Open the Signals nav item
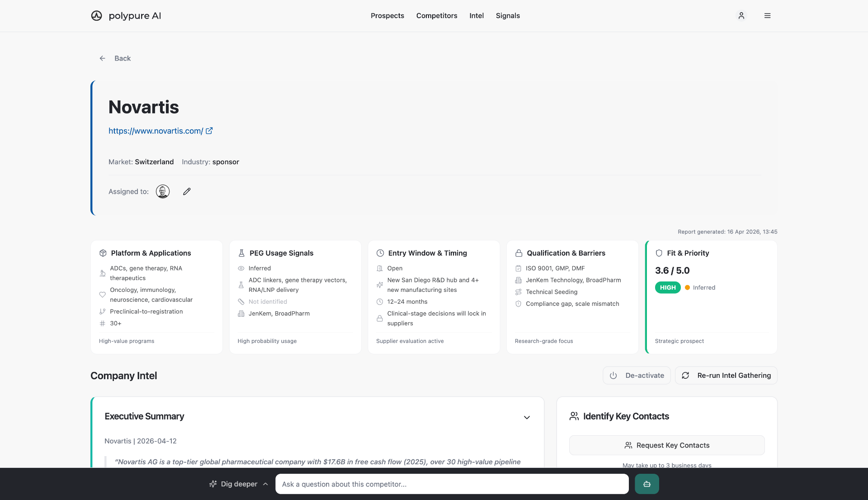The image size is (868, 500). coord(508,16)
